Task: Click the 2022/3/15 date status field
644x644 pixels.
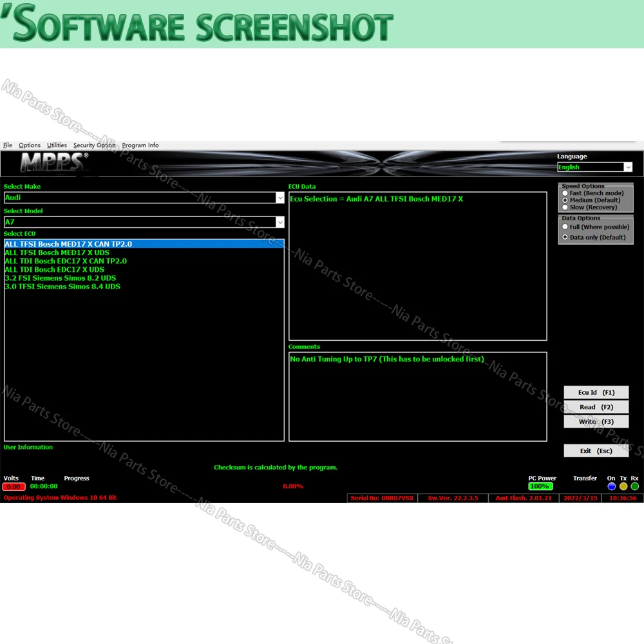Action: point(580,498)
